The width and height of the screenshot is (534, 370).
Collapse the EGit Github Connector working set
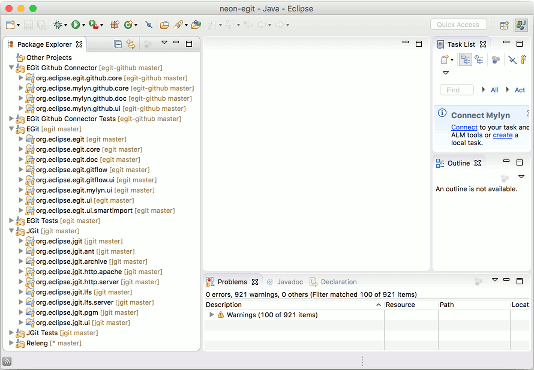[x=11, y=67]
